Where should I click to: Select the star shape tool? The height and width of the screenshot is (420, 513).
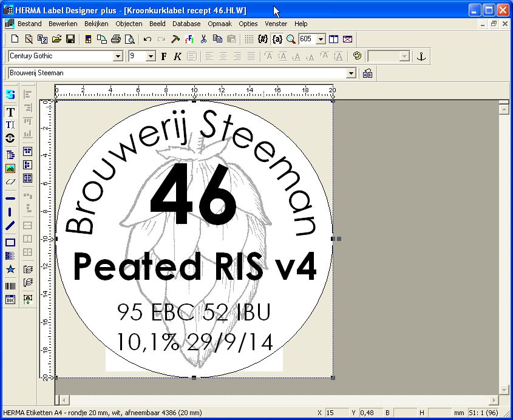tap(10, 269)
